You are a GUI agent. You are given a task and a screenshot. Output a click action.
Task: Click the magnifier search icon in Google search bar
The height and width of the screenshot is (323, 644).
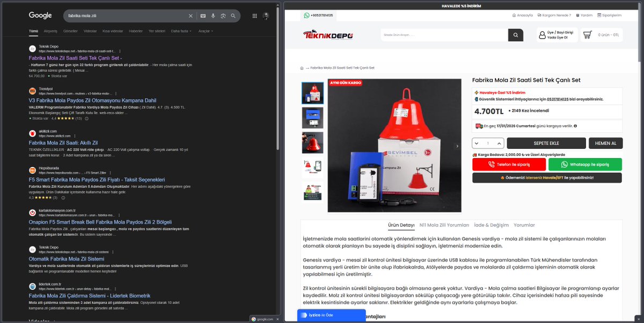(x=233, y=16)
